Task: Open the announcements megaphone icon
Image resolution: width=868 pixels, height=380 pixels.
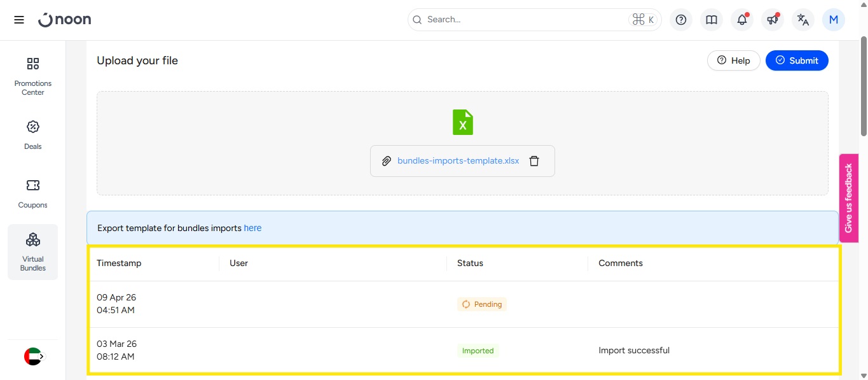Action: pyautogui.click(x=773, y=20)
